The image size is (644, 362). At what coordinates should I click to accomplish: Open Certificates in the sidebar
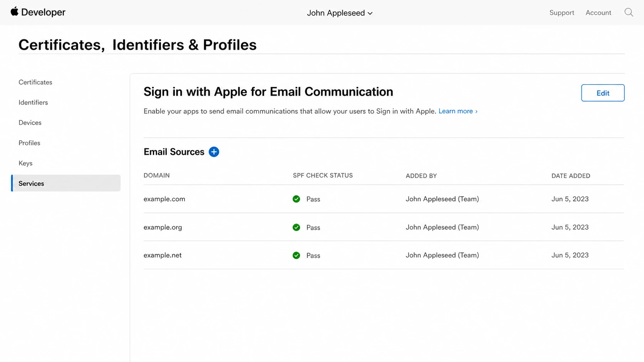[x=35, y=82]
